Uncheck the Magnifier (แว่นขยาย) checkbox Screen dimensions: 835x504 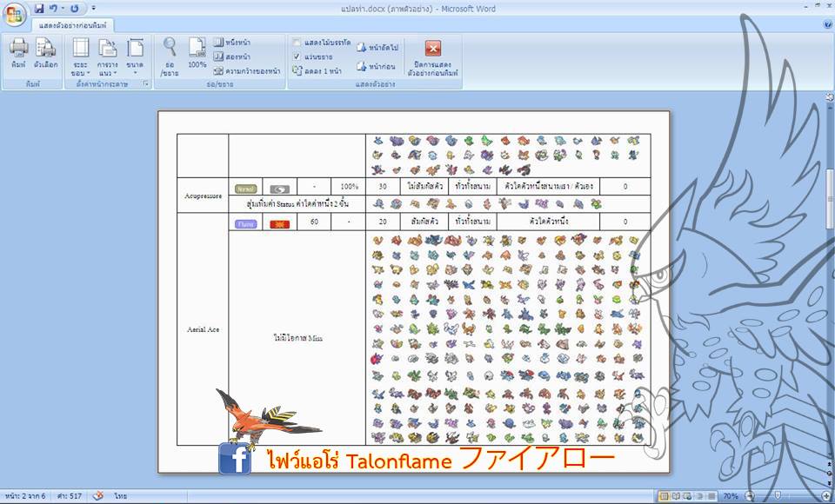coord(297,56)
